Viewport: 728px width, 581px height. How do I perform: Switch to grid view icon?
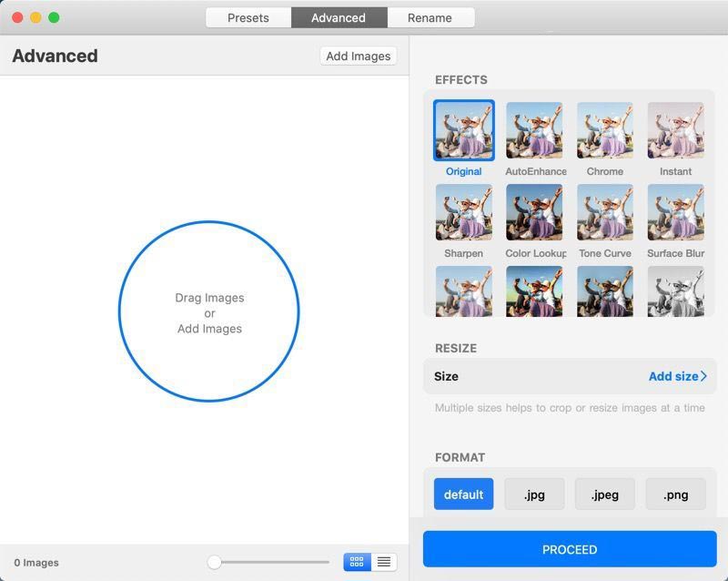pyautogui.click(x=357, y=562)
